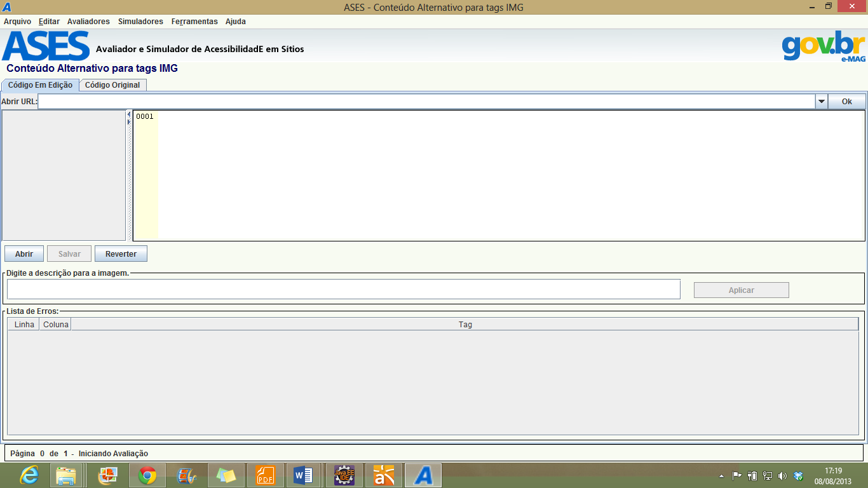
Task: Collapse the left panel with the splitter left arrow
Action: (x=129, y=114)
